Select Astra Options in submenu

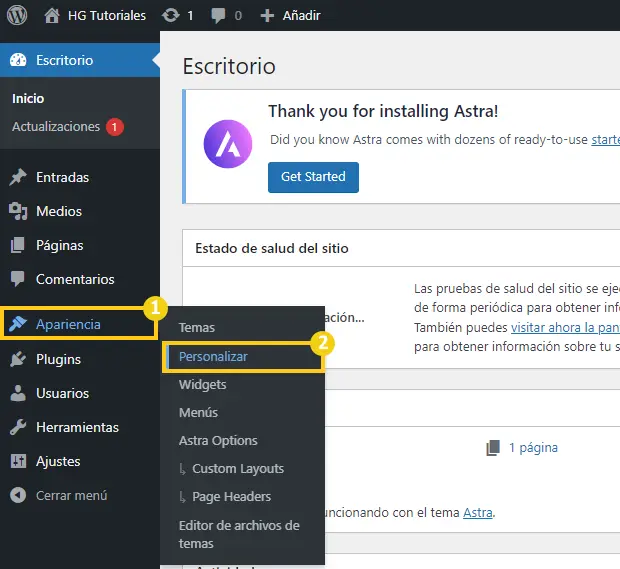pos(218,440)
